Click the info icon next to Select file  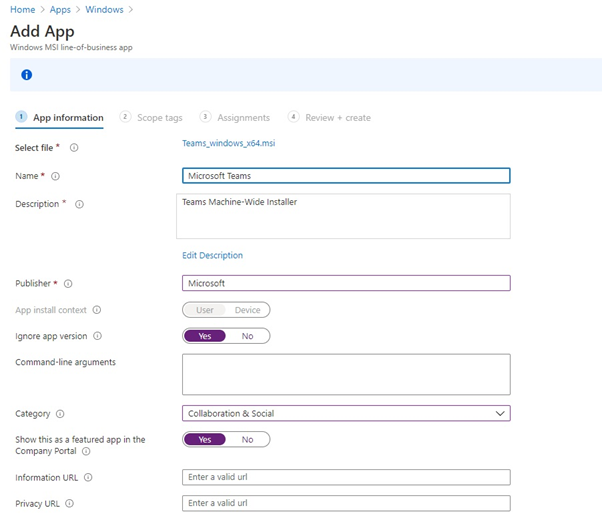tap(74, 148)
